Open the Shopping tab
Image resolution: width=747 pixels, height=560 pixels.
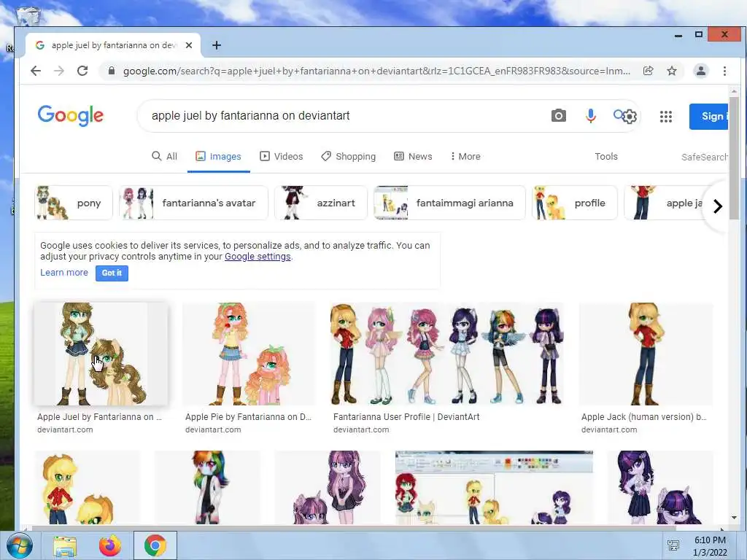click(348, 156)
